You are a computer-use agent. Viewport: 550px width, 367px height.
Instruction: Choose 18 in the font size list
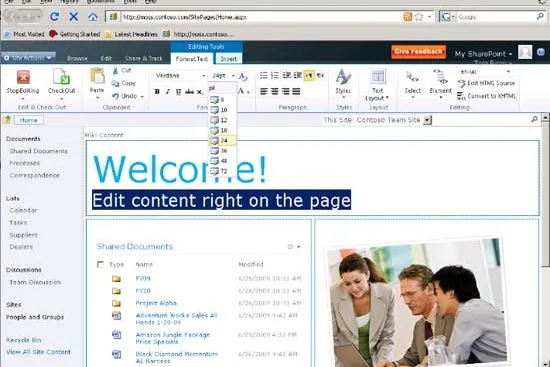222,130
